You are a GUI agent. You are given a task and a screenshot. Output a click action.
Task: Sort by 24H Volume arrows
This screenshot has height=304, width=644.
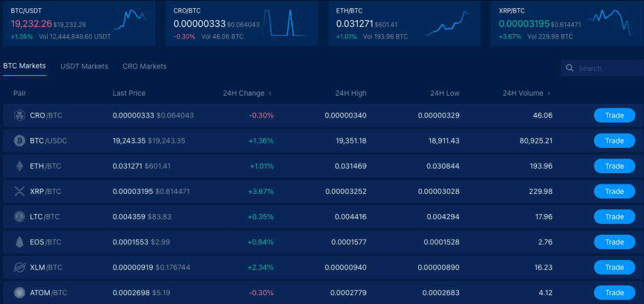coord(549,94)
